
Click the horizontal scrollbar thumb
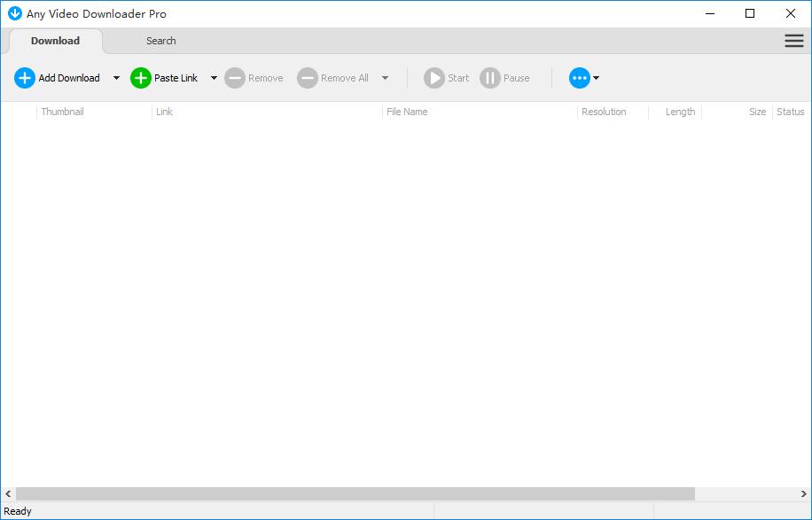pos(355,494)
